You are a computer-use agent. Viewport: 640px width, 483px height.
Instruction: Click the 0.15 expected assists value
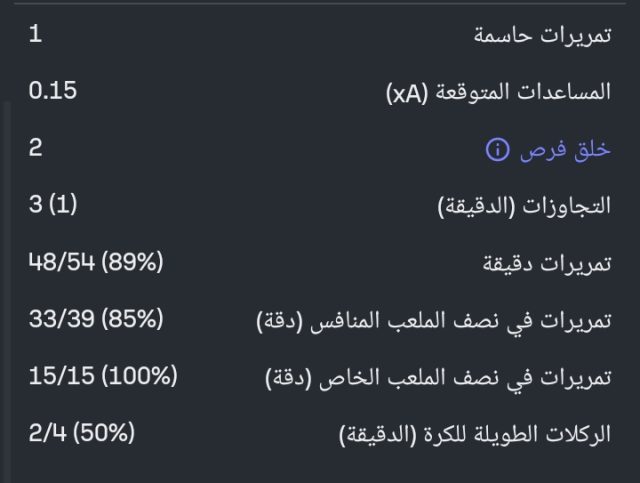coord(53,92)
